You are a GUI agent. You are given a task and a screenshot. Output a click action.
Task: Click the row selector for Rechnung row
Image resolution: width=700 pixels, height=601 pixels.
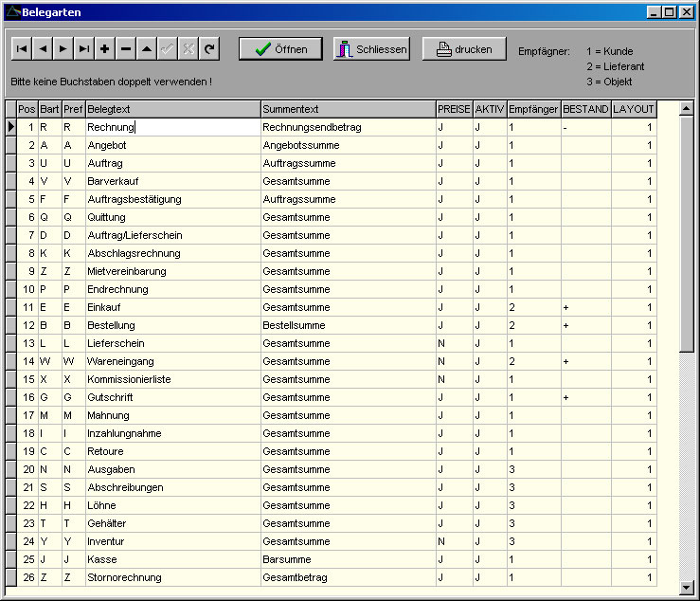coord(11,127)
